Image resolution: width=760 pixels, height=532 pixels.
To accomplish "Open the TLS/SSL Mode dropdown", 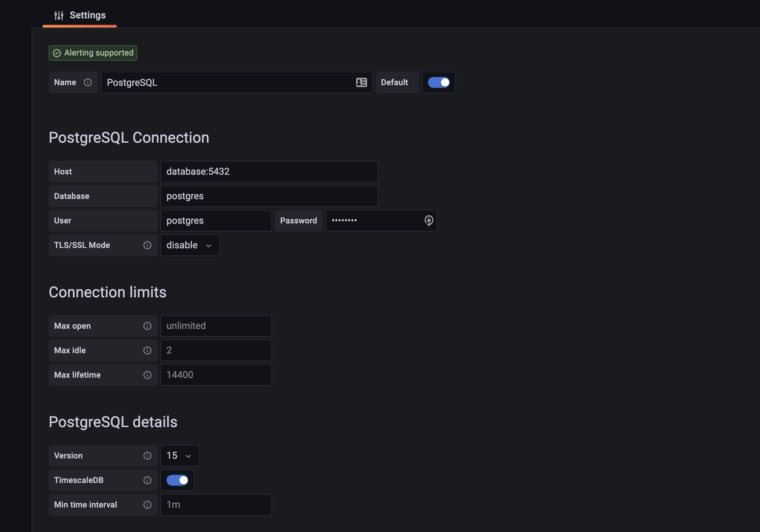I will (190, 245).
